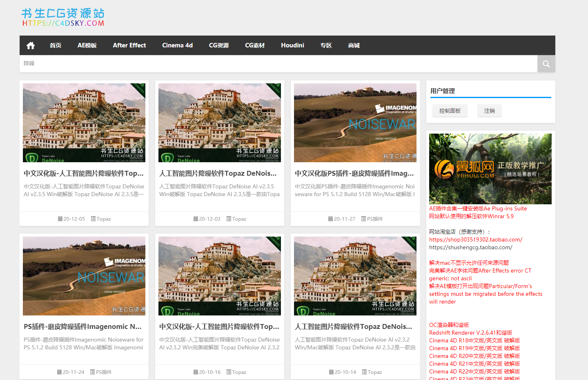This screenshot has width=588, height=380.
Task: Open Noiseware thumbnail of the 20-11-24 post
Action: tap(84, 276)
